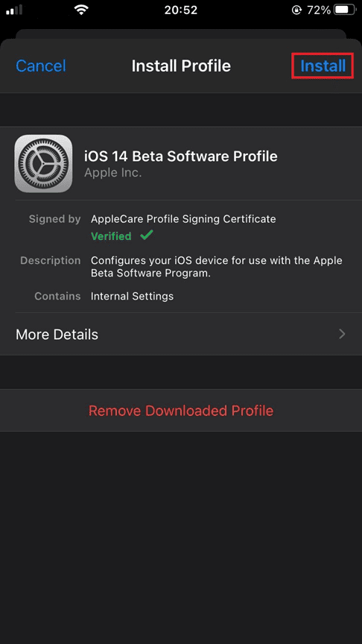This screenshot has width=362, height=644.
Task: Tap the Verified status label
Action: point(111,236)
